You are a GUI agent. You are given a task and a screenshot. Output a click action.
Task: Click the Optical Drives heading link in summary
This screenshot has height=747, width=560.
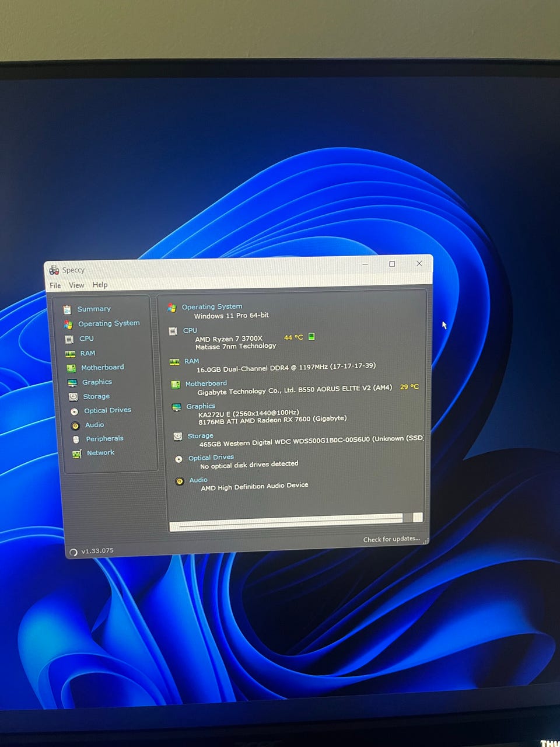pos(211,458)
